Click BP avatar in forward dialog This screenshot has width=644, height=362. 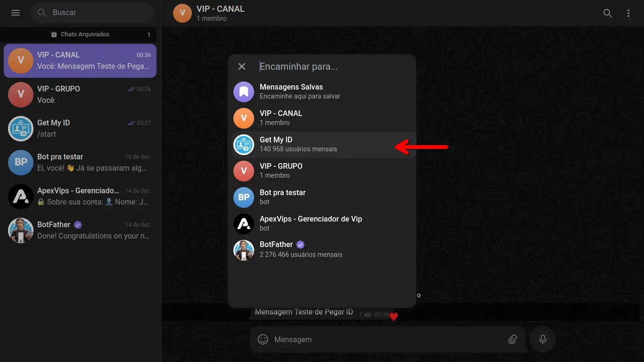click(244, 197)
